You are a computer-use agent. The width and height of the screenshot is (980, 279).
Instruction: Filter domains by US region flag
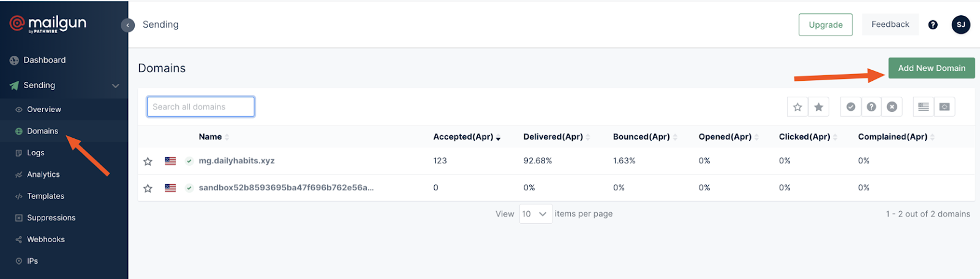click(924, 107)
